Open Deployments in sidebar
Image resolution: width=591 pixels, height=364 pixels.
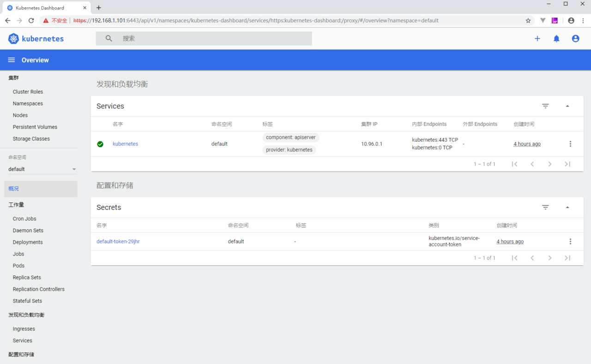28,242
